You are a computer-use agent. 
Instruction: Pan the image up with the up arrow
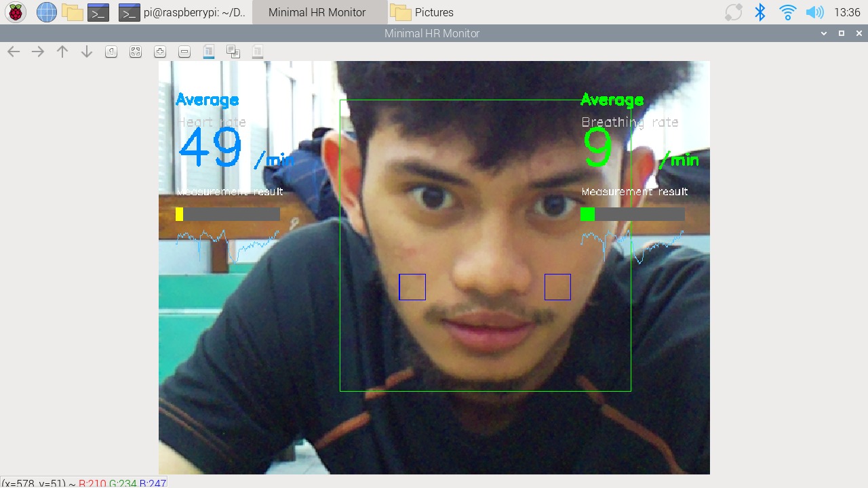(x=62, y=52)
